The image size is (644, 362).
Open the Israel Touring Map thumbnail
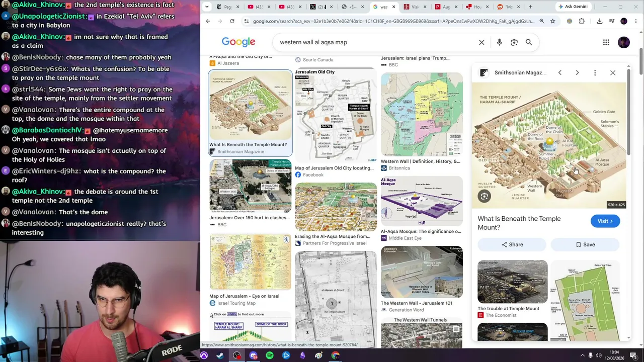click(250, 262)
